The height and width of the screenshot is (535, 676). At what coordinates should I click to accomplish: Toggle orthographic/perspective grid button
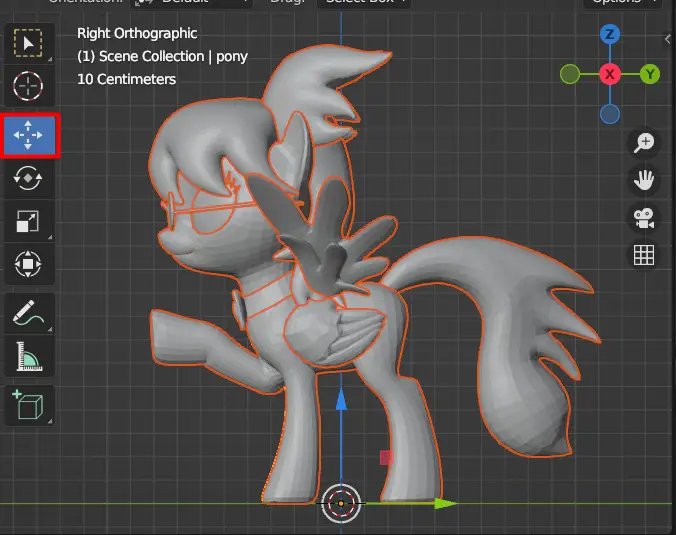pos(644,255)
